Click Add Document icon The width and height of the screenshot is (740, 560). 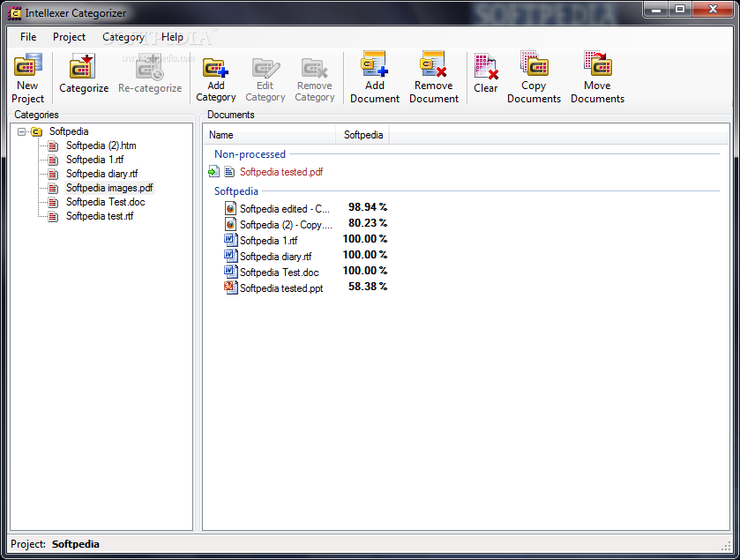(x=375, y=63)
